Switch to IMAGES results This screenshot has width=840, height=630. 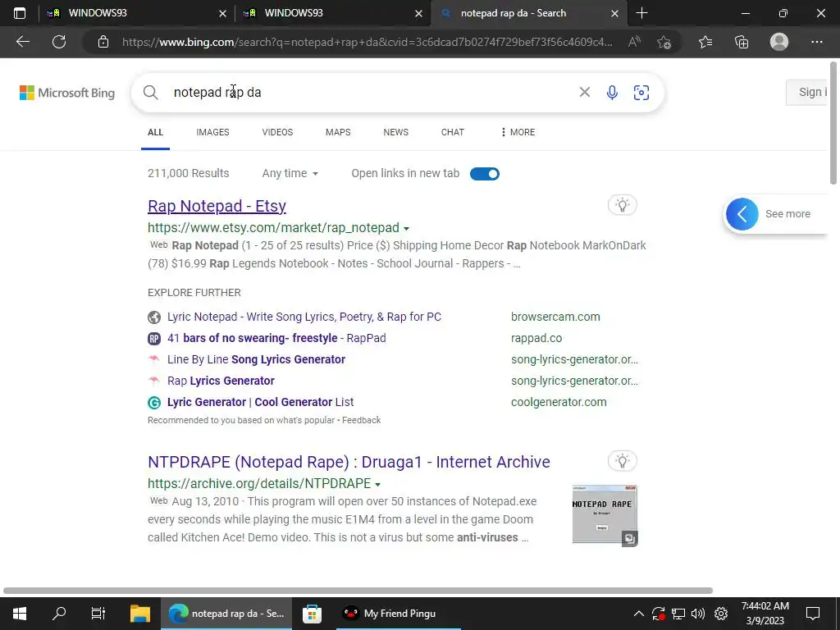[212, 132]
